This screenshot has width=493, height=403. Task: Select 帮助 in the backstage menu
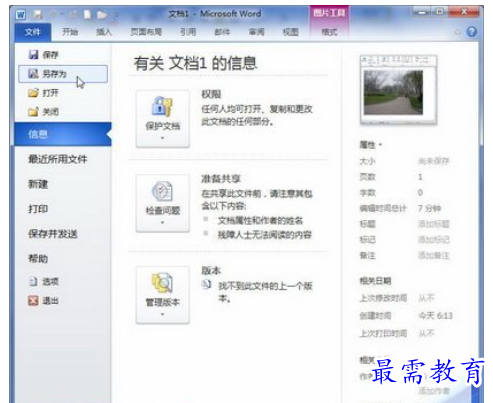click(x=38, y=259)
